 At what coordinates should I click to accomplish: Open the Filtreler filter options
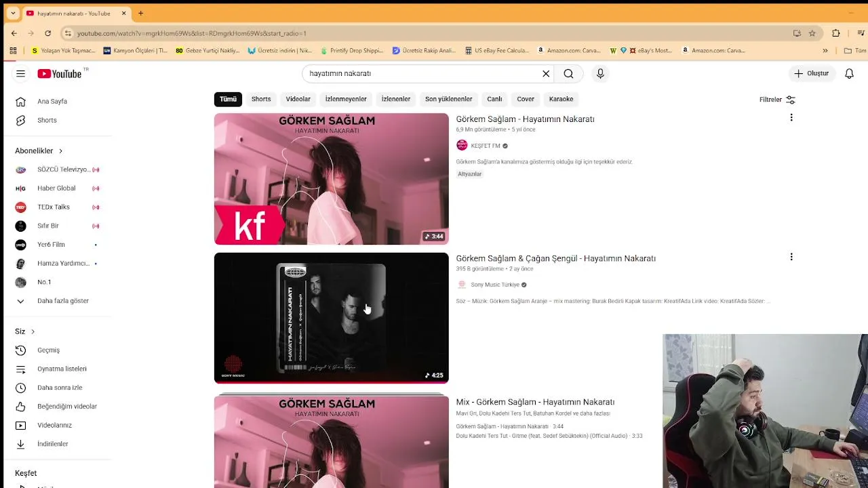(x=777, y=100)
